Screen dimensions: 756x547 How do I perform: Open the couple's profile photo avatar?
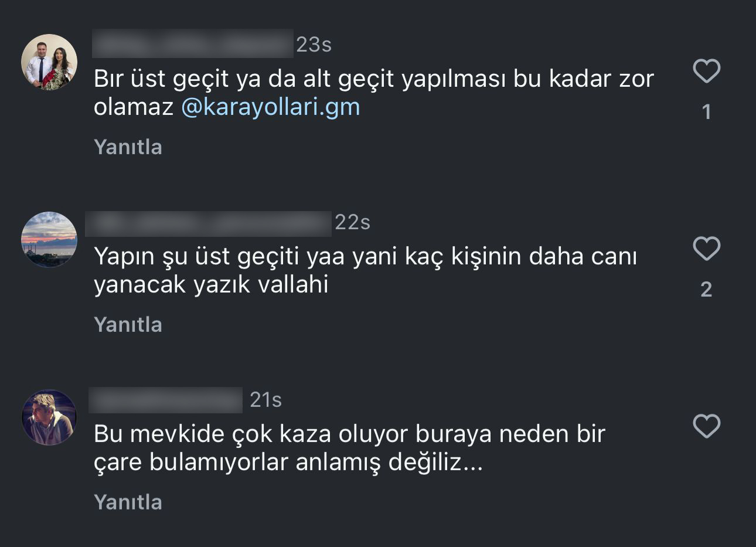[49, 62]
